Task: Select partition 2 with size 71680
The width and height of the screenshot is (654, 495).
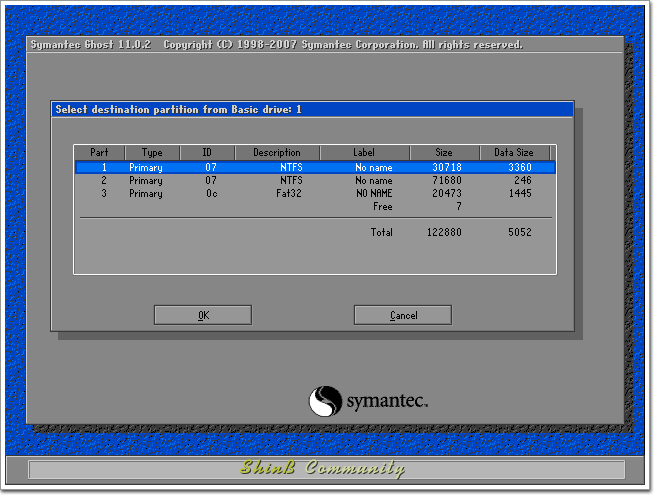Action: (315, 180)
